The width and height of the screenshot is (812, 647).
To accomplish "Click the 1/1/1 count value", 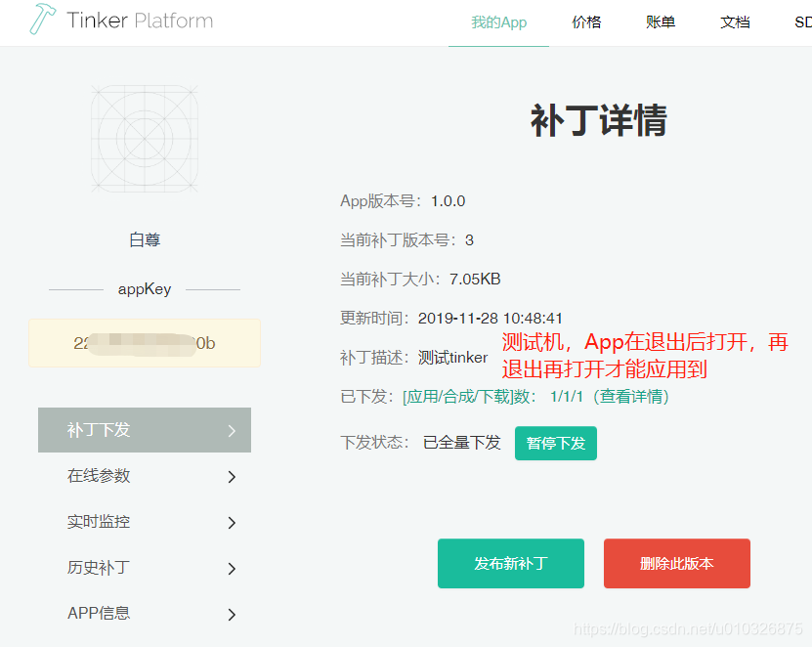I will (567, 397).
